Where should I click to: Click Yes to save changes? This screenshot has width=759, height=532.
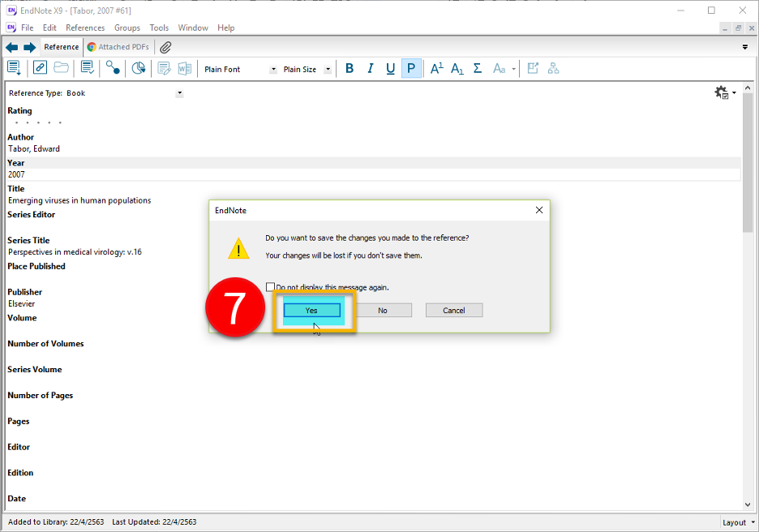pyautogui.click(x=311, y=311)
